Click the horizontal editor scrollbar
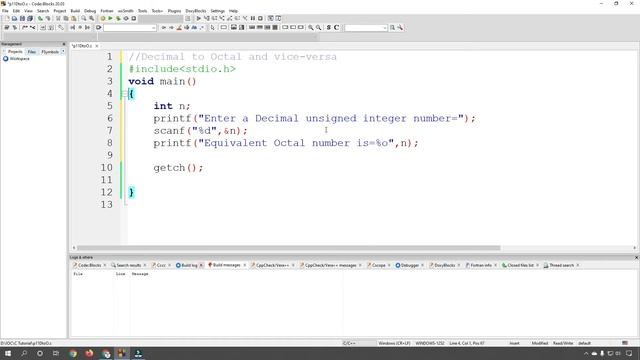 point(289,248)
